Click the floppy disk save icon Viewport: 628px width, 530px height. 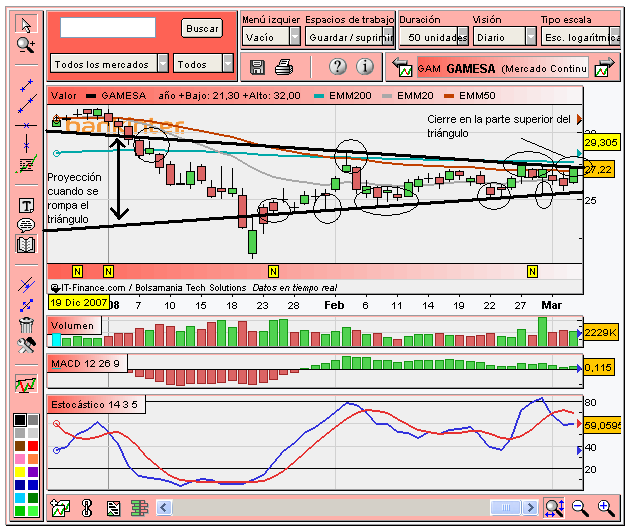[x=257, y=67]
